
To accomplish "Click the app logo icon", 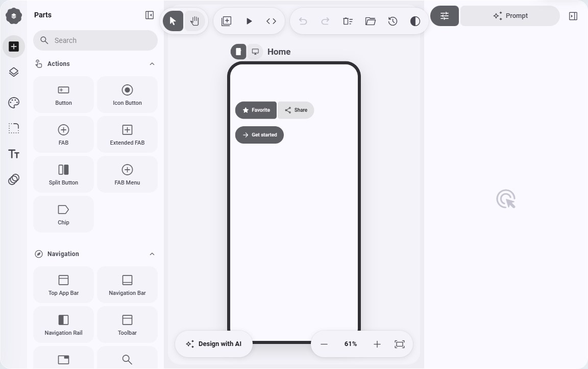I will (x=13, y=16).
